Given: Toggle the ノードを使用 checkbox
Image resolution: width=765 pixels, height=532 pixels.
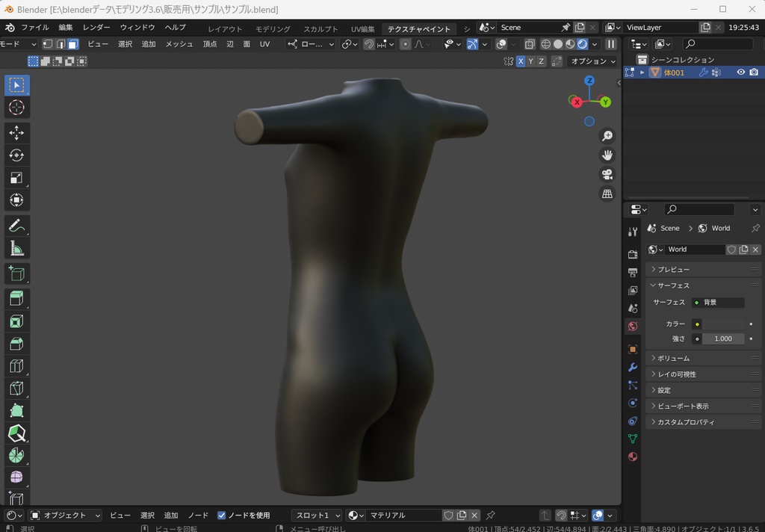Looking at the screenshot, I should pyautogui.click(x=222, y=516).
